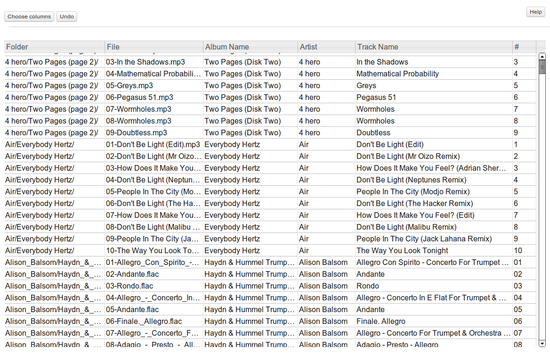The width and height of the screenshot is (550, 364).
Task: Select file 09-Doubtless.mp3
Action: click(x=136, y=133)
